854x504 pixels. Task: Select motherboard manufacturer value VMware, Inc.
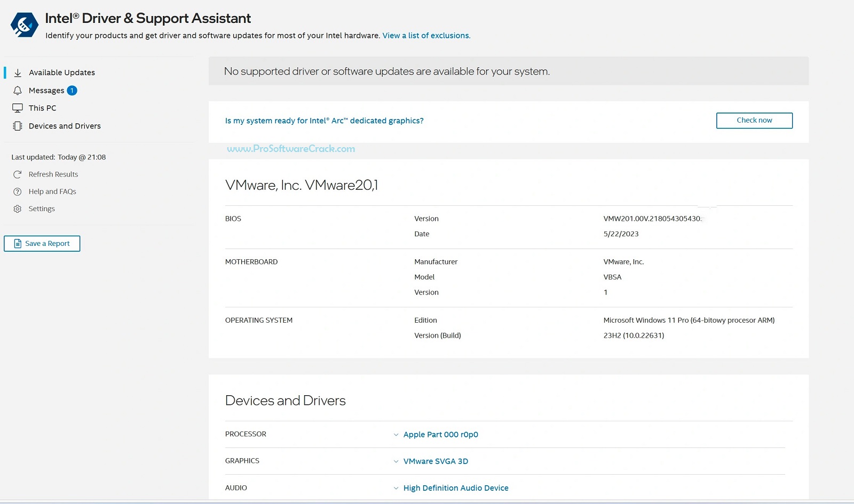623,262
